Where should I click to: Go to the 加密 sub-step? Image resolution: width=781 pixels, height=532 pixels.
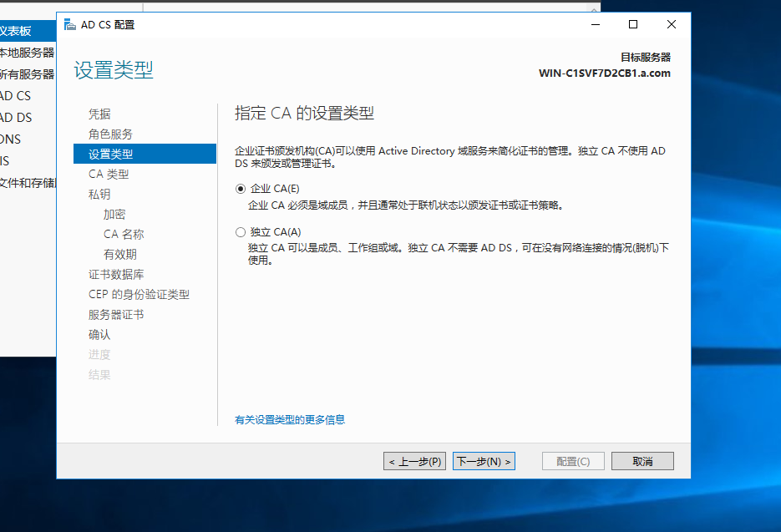coord(114,214)
